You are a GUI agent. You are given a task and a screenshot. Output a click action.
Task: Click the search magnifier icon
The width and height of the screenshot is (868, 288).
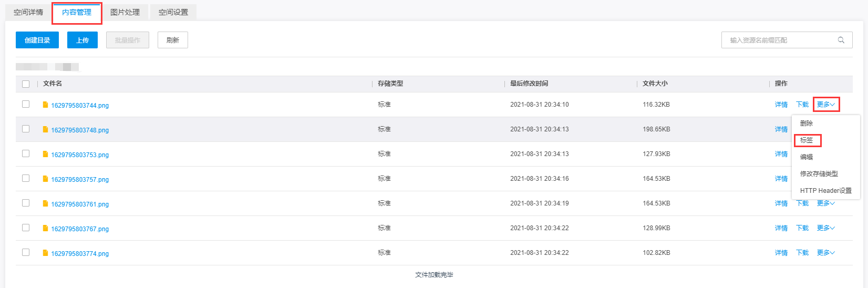tap(841, 40)
